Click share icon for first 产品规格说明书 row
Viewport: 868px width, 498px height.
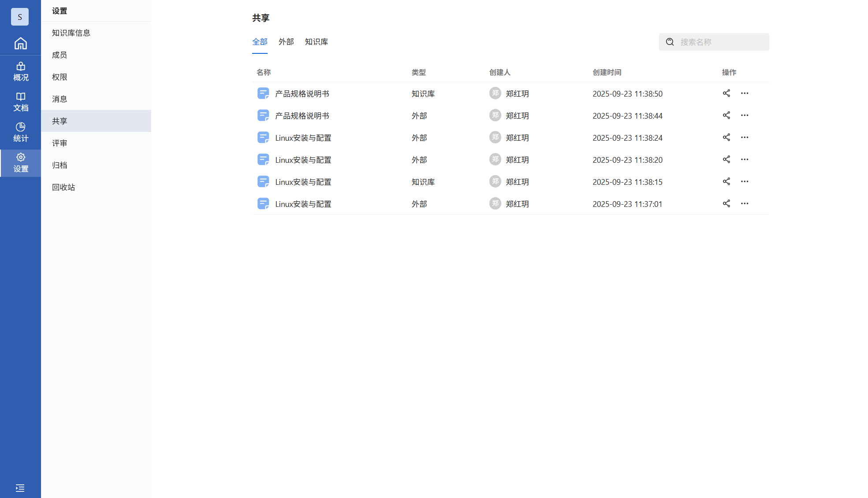click(x=726, y=93)
